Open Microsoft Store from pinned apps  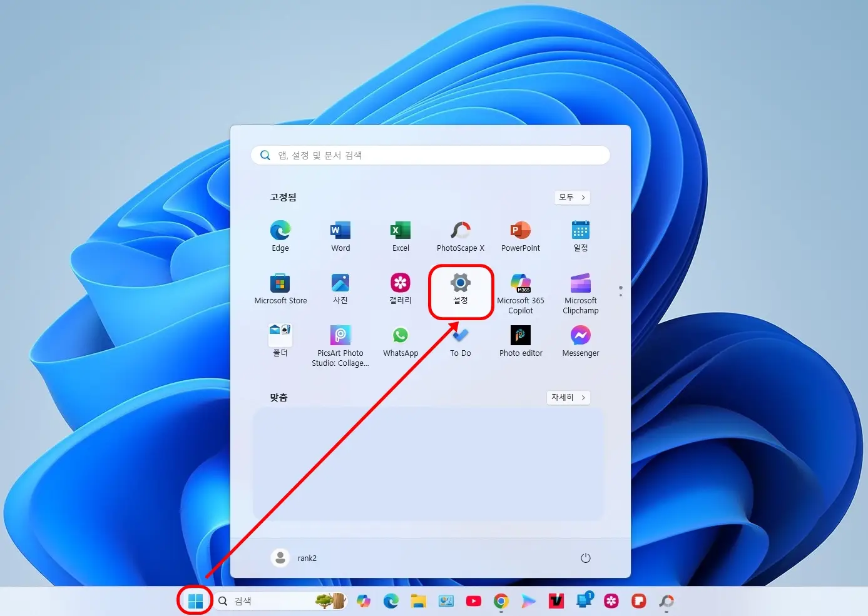[280, 289]
